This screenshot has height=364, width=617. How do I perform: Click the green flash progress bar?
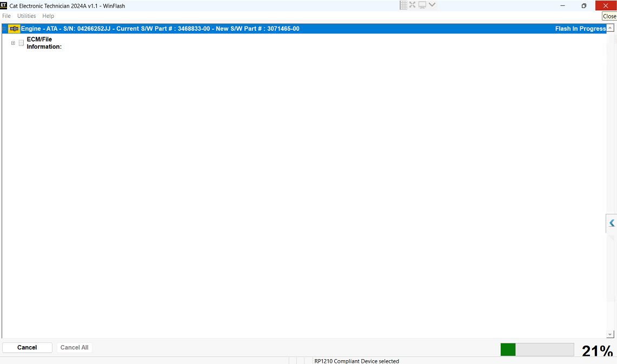537,349
